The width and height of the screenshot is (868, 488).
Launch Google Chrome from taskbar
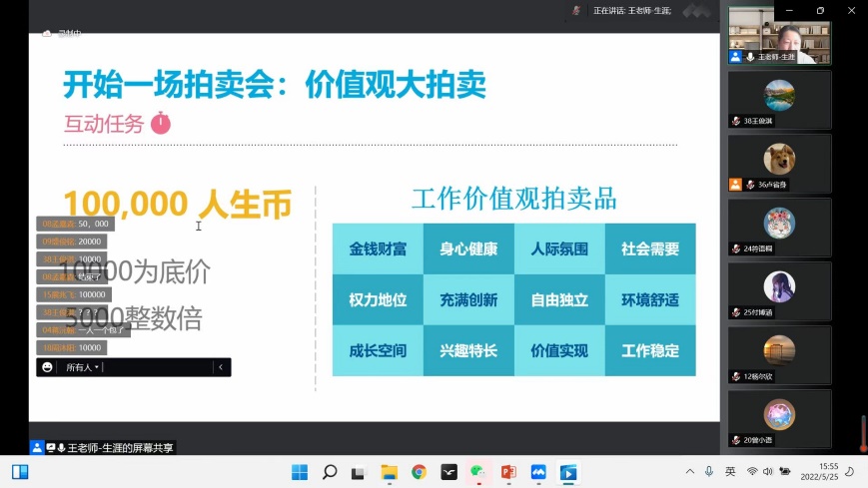point(419,472)
